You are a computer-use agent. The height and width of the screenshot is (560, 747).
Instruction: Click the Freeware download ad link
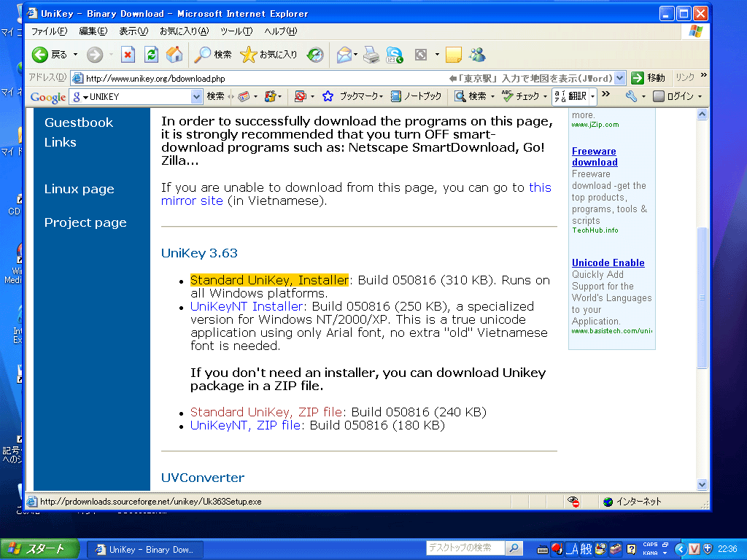click(x=595, y=157)
